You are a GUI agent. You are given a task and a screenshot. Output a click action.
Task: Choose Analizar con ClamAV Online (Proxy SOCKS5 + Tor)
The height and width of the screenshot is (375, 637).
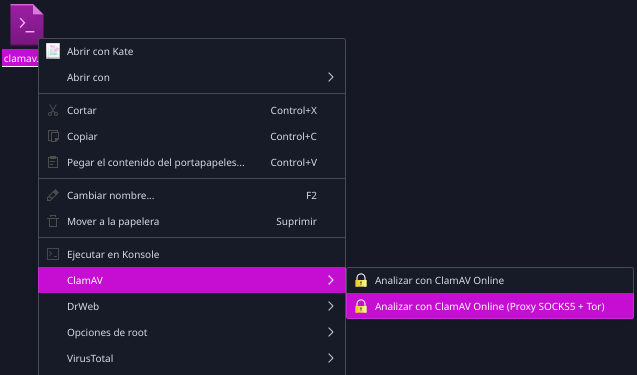click(x=490, y=306)
